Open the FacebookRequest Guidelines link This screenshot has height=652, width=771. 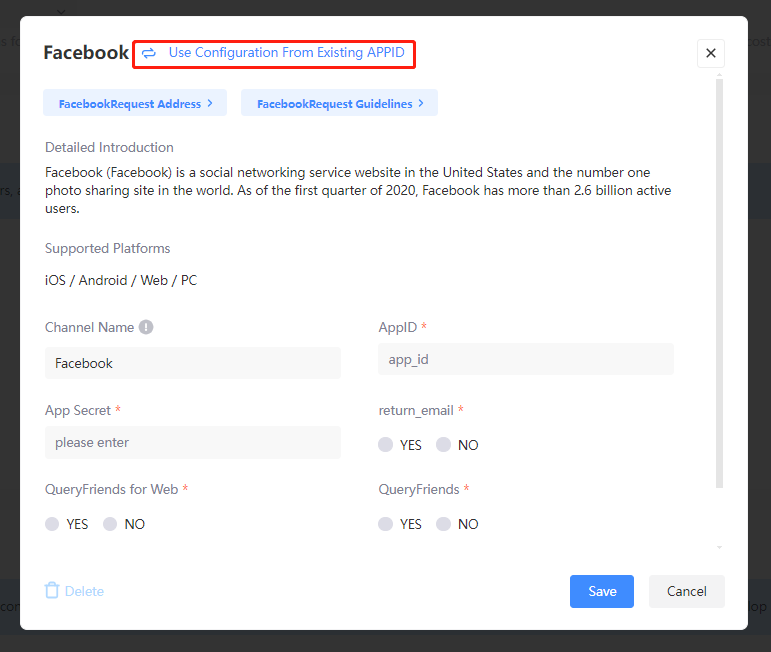[x=339, y=103]
